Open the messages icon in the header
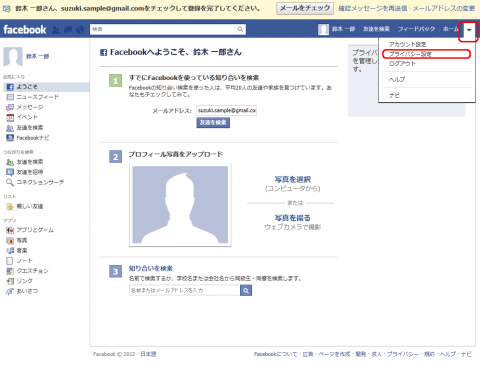480x369 pixels. click(x=68, y=30)
